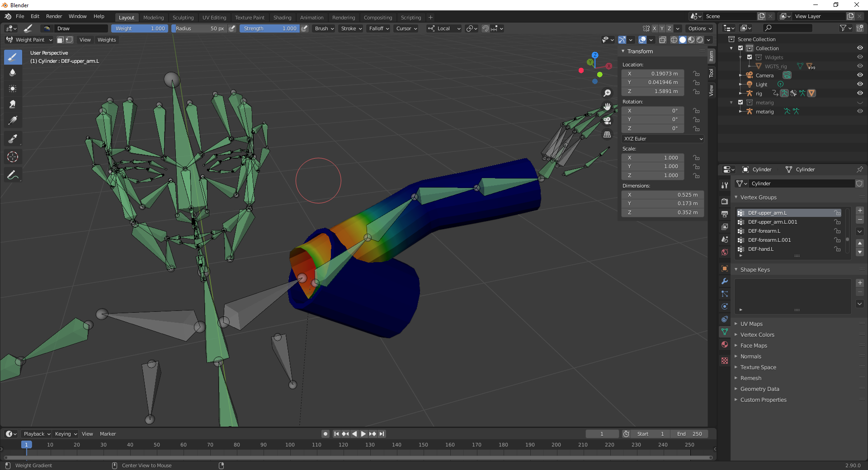Jump to the animation start frame
This screenshot has width=868, height=470.
coord(336,434)
